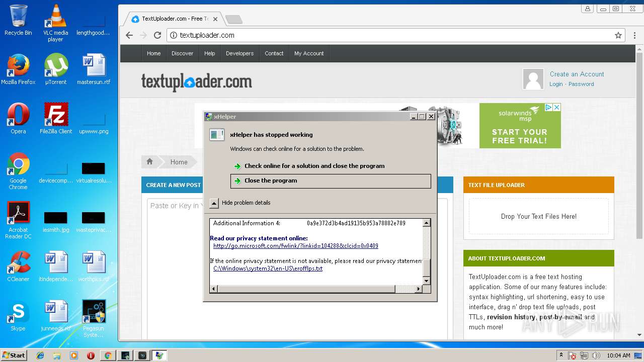This screenshot has height=362, width=644.
Task: Close the TextUploader tab
Action: point(215,19)
